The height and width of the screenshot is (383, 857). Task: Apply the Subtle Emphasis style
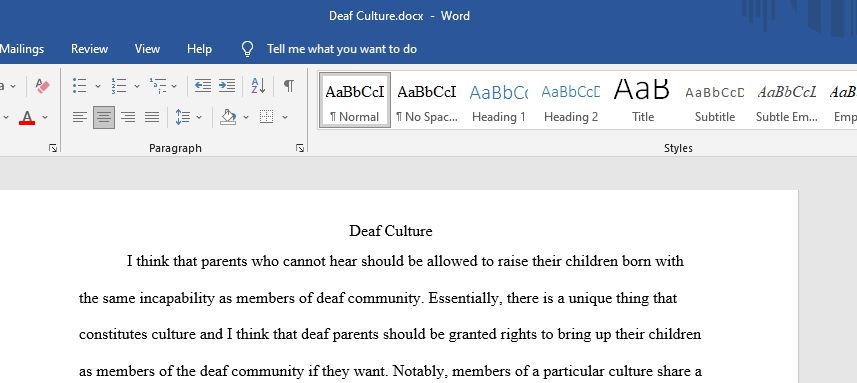(787, 101)
